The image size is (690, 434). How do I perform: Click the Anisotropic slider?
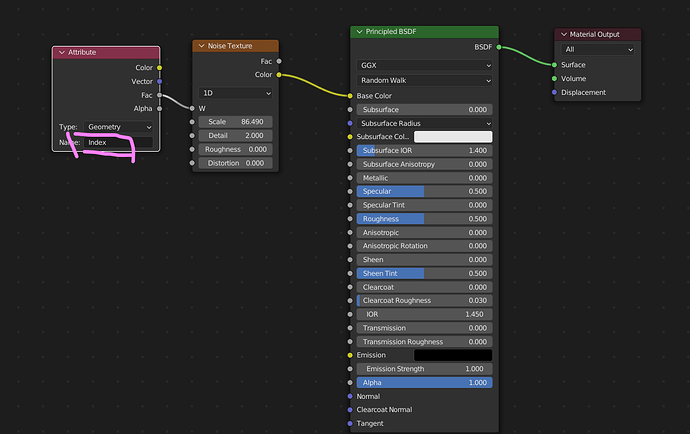tap(424, 232)
